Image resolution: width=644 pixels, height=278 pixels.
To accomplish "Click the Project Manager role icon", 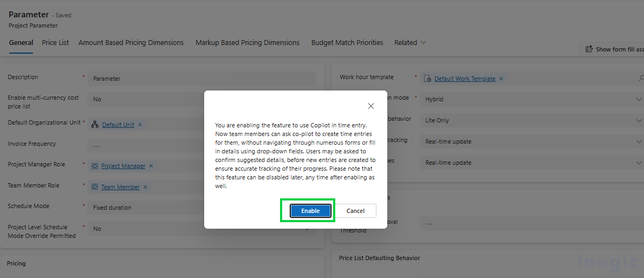I will pyautogui.click(x=95, y=166).
